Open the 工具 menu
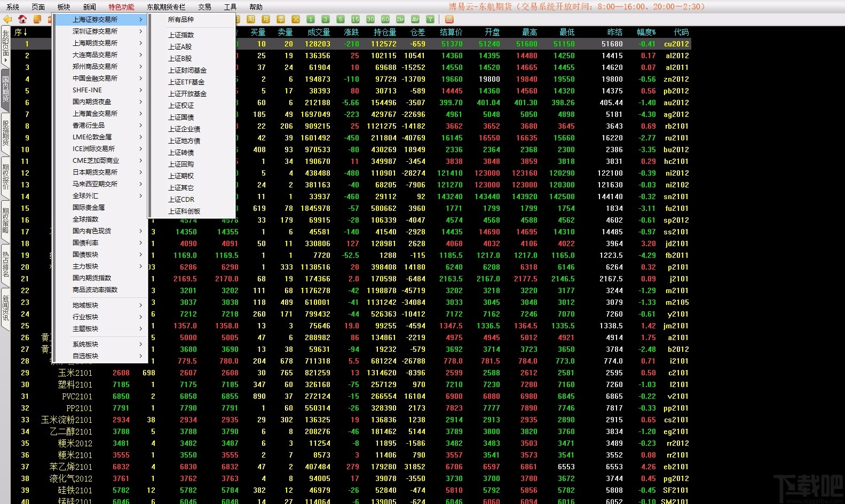The image size is (845, 504). tap(230, 7)
